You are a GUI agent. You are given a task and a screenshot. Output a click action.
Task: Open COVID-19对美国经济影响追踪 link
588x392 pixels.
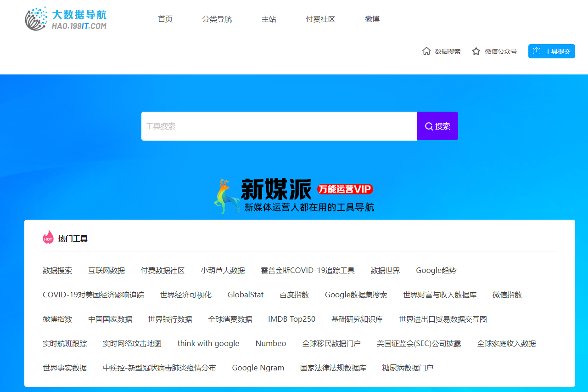[93, 295]
